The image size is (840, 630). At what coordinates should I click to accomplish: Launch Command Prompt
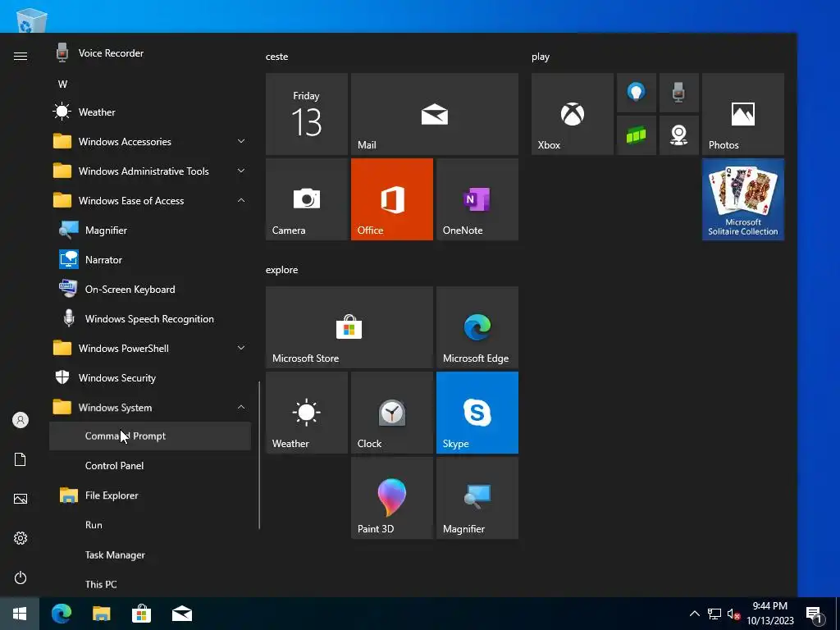pos(150,436)
